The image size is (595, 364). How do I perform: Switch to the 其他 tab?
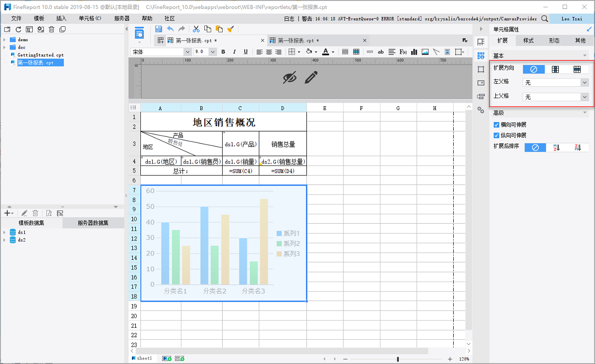point(580,41)
